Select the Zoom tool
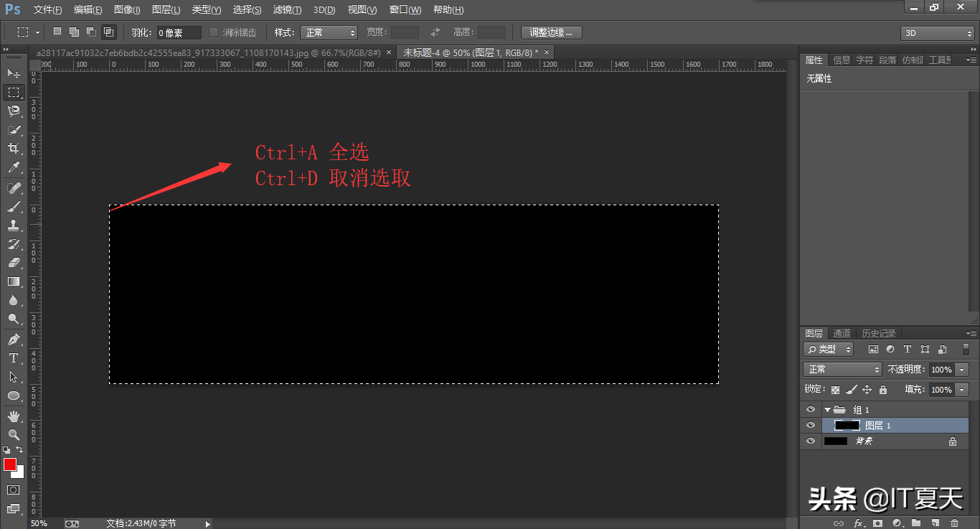Screen dimensions: 980x529 tap(13, 434)
